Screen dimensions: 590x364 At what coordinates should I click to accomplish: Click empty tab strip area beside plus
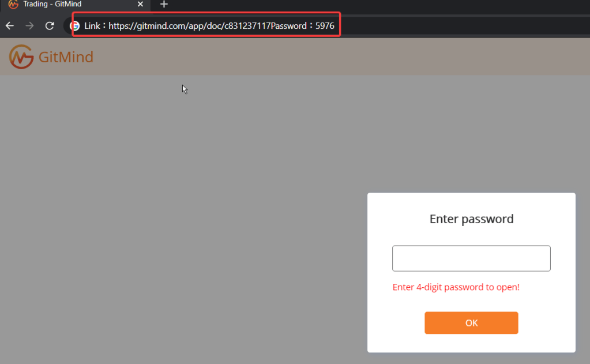click(376, 5)
